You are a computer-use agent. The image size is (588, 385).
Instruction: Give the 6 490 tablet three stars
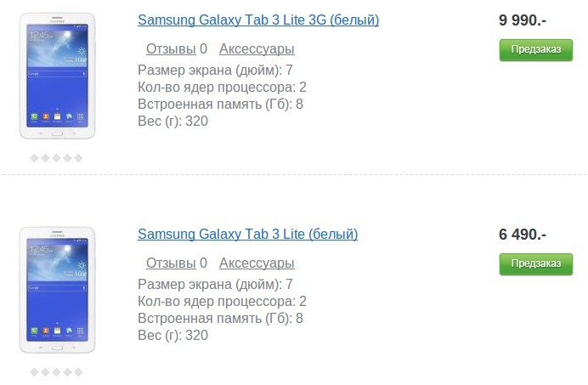tap(57, 372)
